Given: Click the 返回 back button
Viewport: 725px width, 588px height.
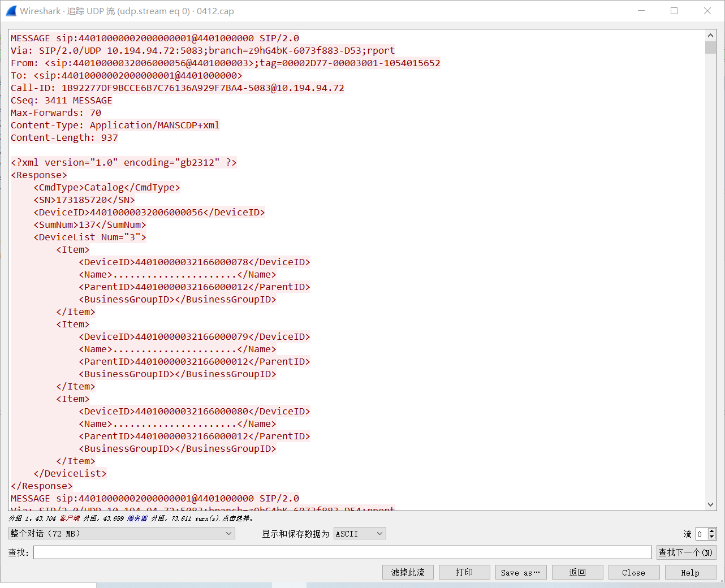Looking at the screenshot, I should tap(577, 572).
